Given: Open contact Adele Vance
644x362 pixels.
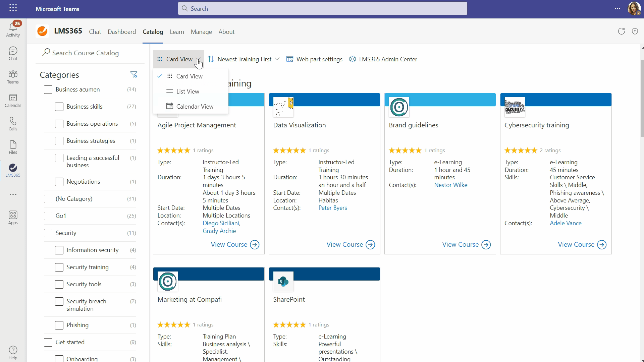Looking at the screenshot, I should tap(566, 223).
